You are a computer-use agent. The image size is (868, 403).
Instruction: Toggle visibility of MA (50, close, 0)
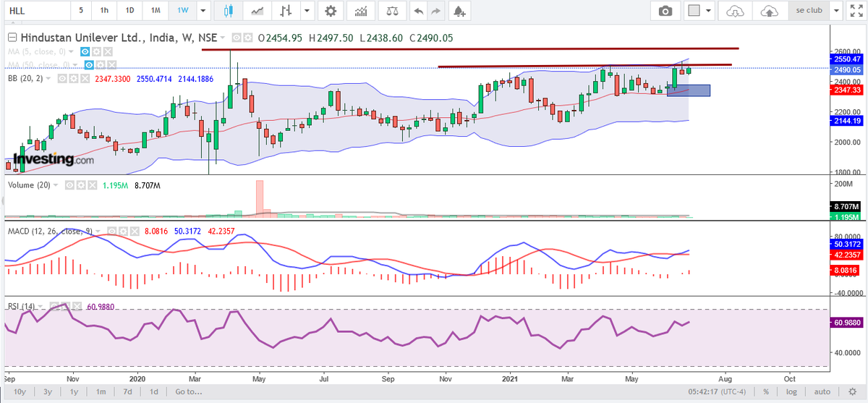point(90,64)
